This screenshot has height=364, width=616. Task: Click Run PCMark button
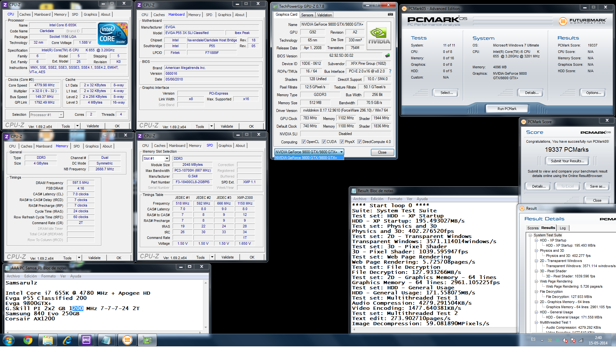(x=507, y=109)
